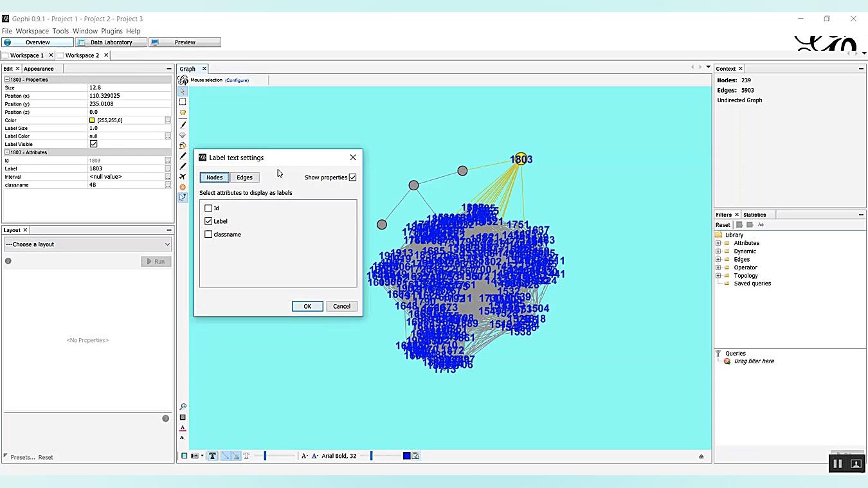Viewport: 868px width, 488px height.
Task: Check the classname attribute checkbox
Action: click(208, 235)
